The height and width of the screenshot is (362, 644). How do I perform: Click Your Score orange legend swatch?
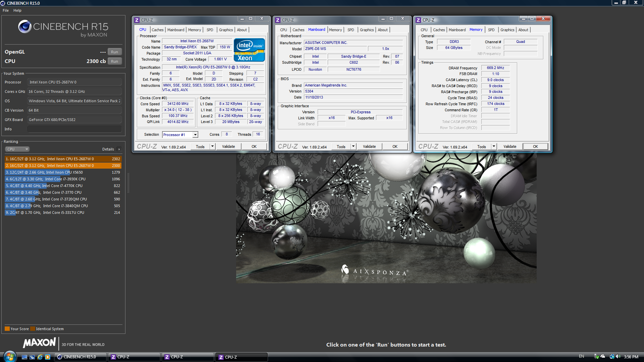(x=7, y=329)
